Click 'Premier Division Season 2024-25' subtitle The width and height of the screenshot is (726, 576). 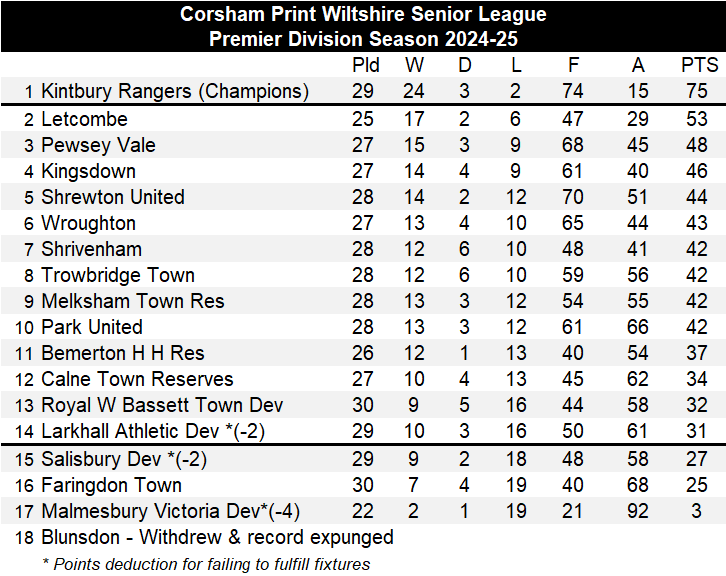[363, 39]
